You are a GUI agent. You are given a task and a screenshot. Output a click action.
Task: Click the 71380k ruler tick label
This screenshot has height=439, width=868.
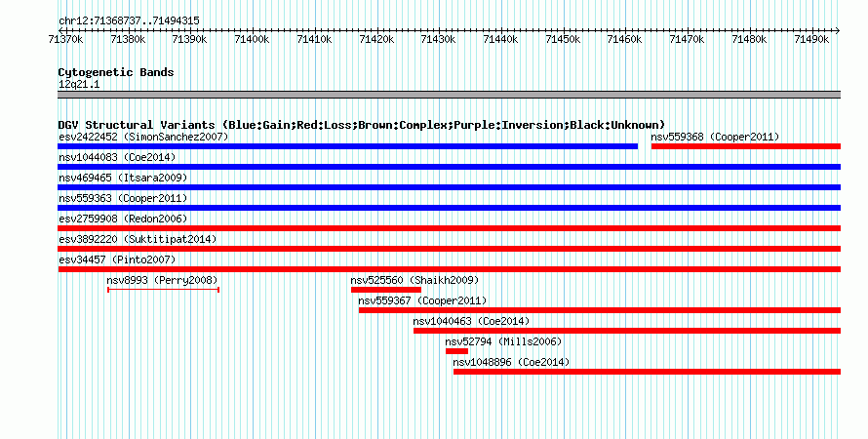coord(128,39)
